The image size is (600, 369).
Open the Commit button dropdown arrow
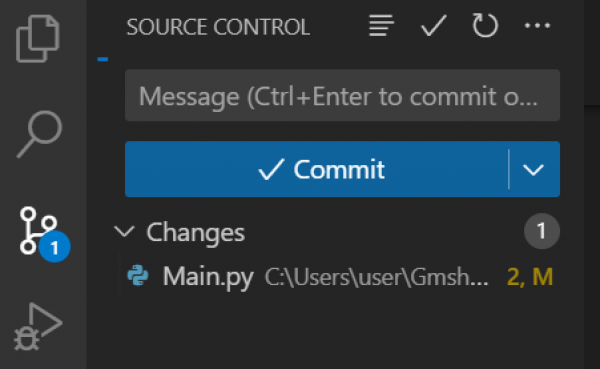click(x=534, y=169)
